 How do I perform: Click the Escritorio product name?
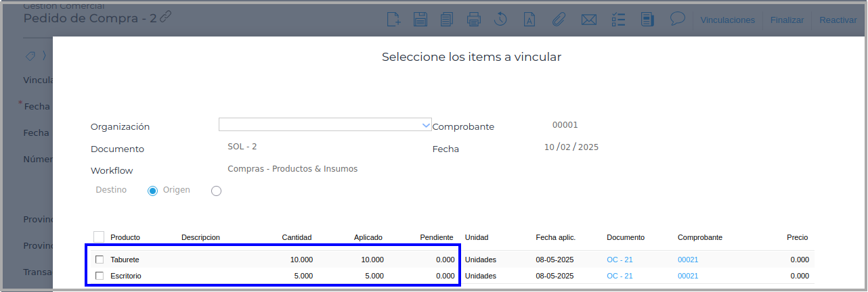click(x=126, y=276)
